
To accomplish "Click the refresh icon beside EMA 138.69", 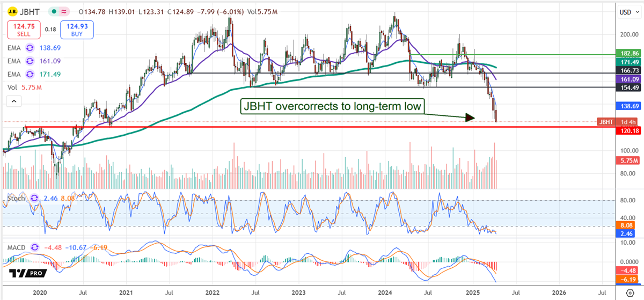I will (31, 48).
